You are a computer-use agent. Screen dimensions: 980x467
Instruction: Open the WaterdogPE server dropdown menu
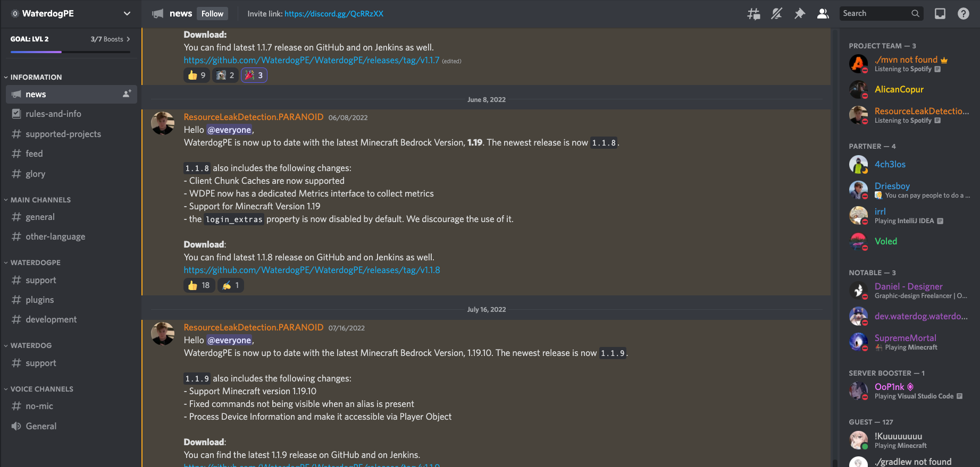coord(127,14)
